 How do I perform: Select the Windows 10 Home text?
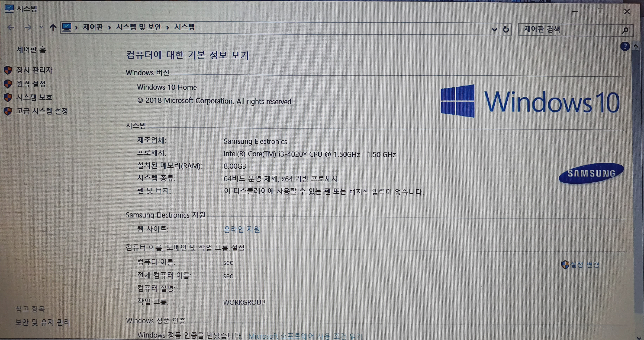pos(167,87)
